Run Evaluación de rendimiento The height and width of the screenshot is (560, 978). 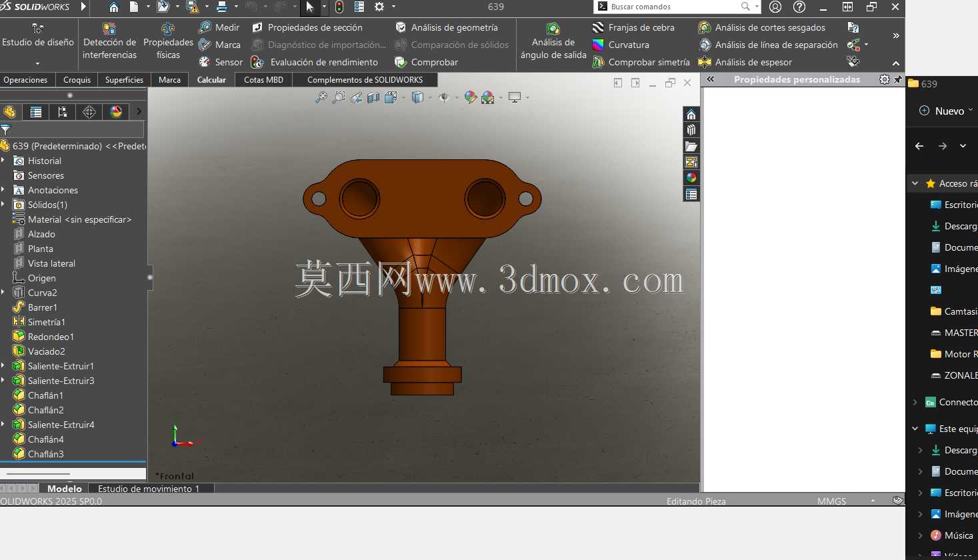pyautogui.click(x=315, y=62)
